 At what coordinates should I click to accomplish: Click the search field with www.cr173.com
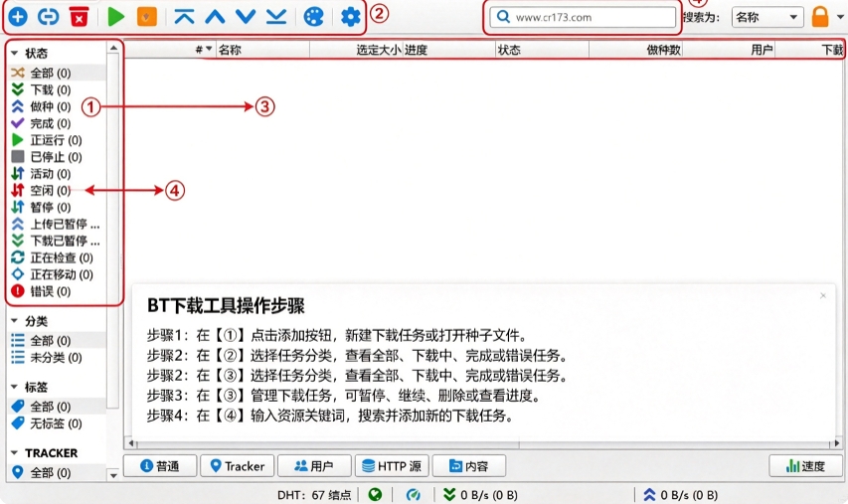pos(583,17)
